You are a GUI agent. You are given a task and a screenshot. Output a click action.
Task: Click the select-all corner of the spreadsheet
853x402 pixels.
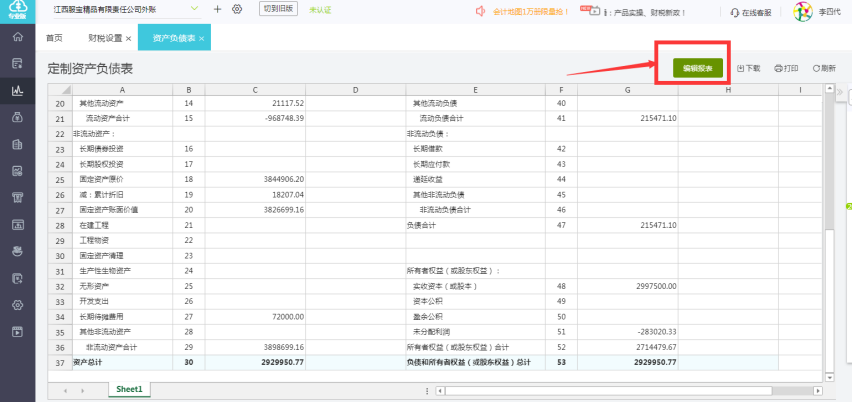click(60, 90)
